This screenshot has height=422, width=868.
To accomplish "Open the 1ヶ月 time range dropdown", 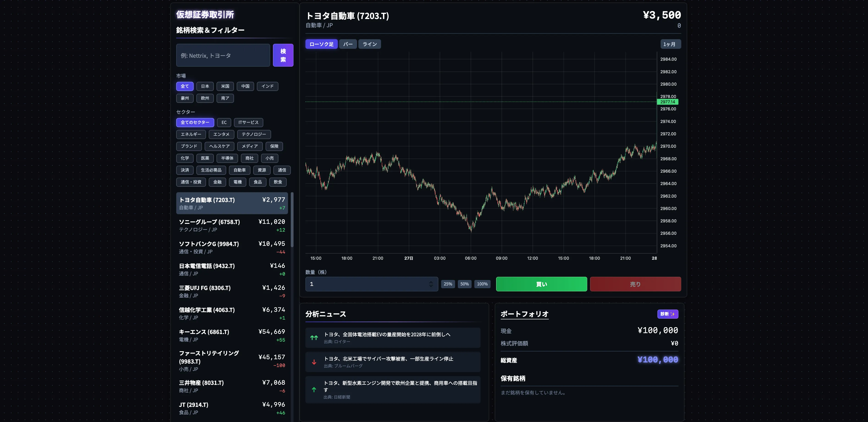I will coord(670,44).
